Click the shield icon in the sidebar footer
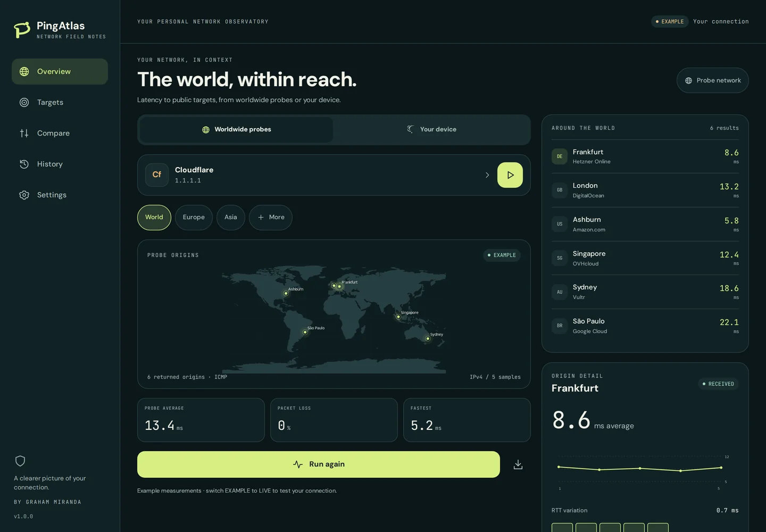Image resolution: width=766 pixels, height=532 pixels. point(20,461)
